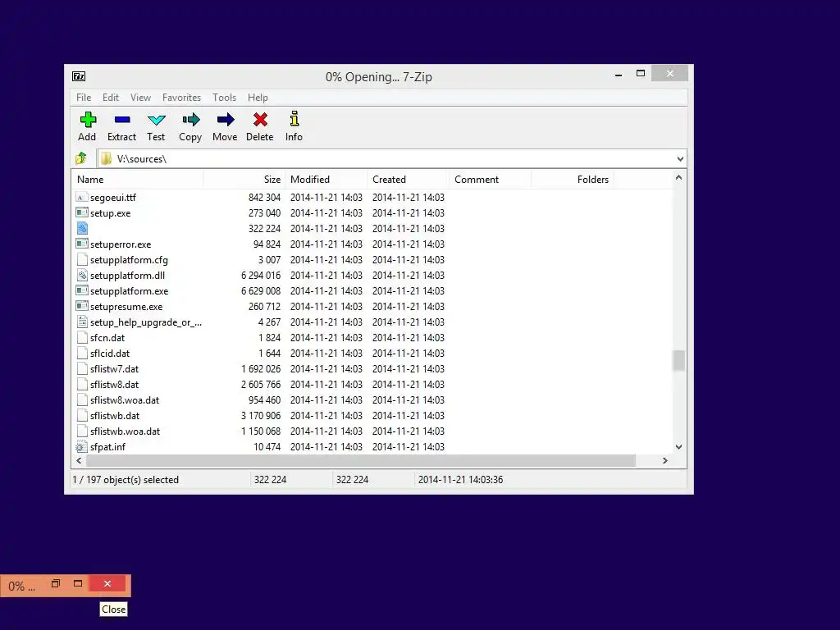Click the setup.exe file icon

point(81,212)
